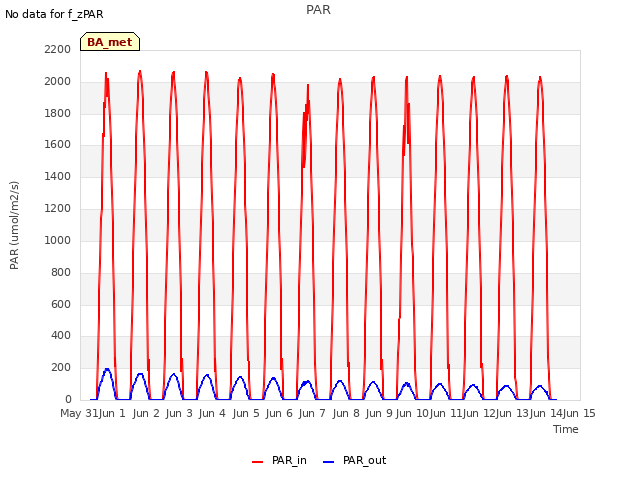640x480 pixels.
Task: Click the 2200 y-axis tick label
Action: [x=58, y=49]
